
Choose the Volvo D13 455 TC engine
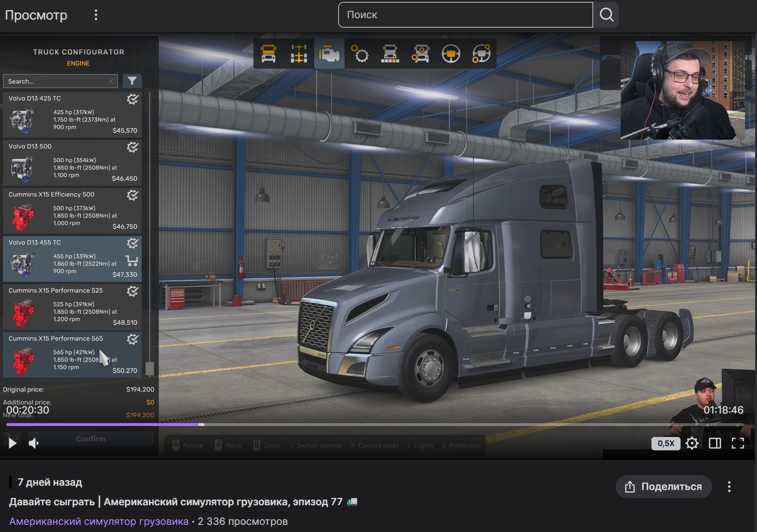[72, 258]
